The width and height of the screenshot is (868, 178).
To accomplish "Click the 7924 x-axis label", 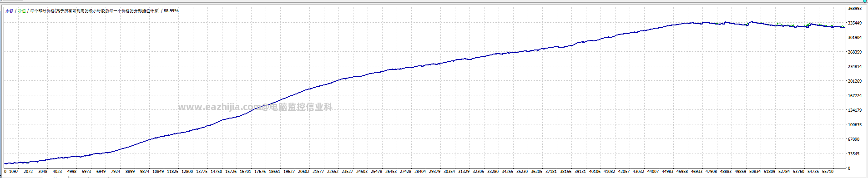I will pyautogui.click(x=116, y=172).
